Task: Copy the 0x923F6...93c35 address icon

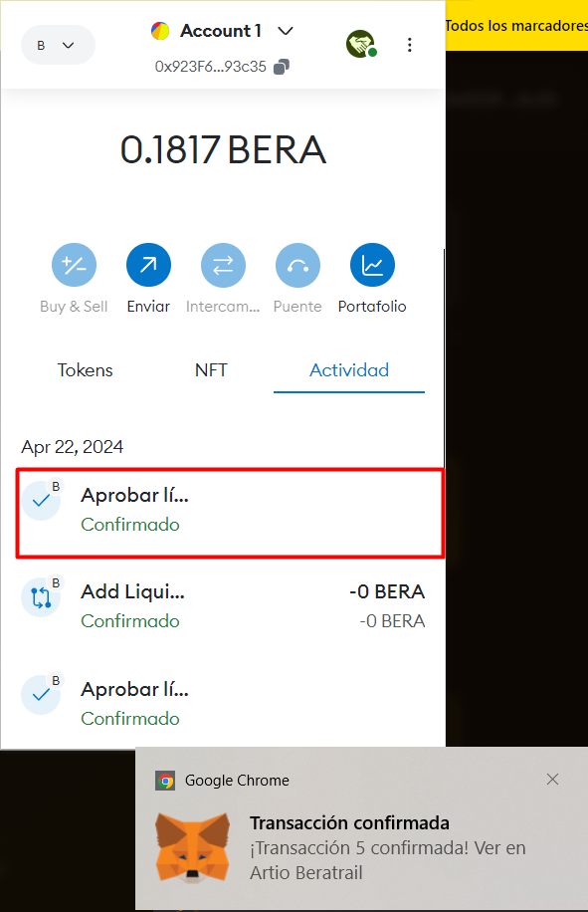Action: tap(282, 67)
